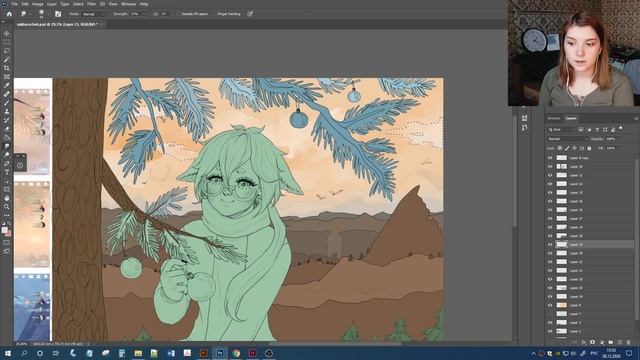640x360 pixels.
Task: Select the Crop tool
Action: [7, 68]
